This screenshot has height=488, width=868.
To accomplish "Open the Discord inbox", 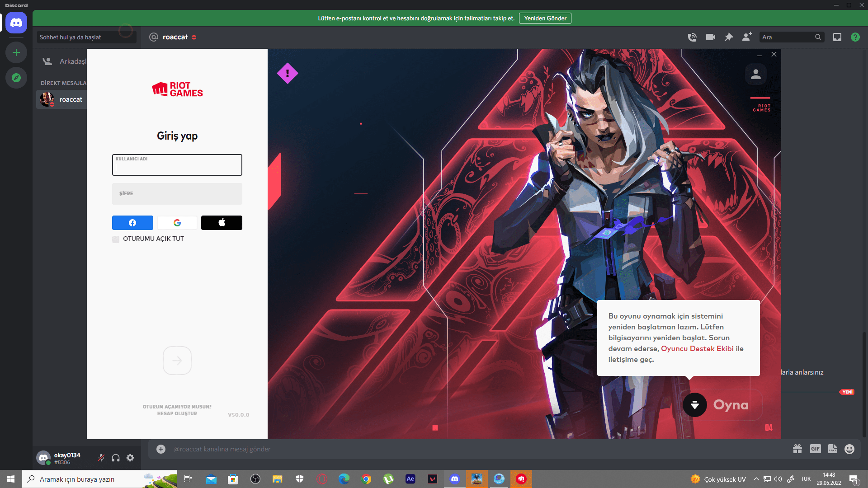I will coord(837,37).
